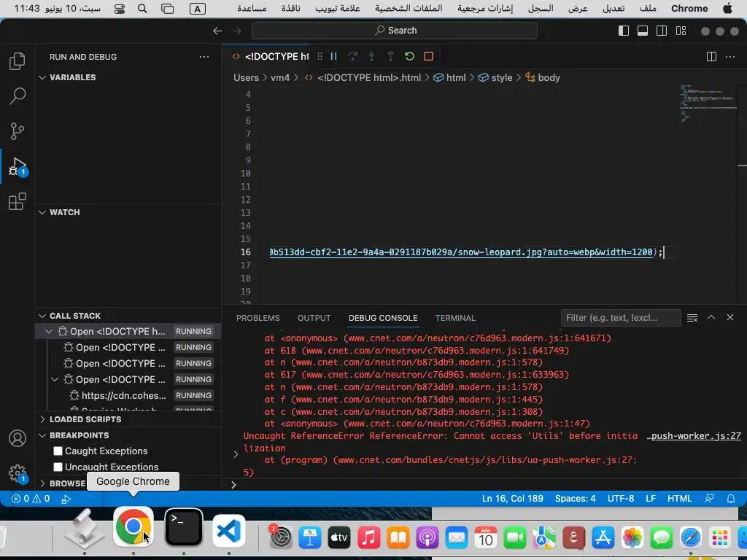747x560 pixels.
Task: Click the Search command center field
Action: (x=395, y=31)
